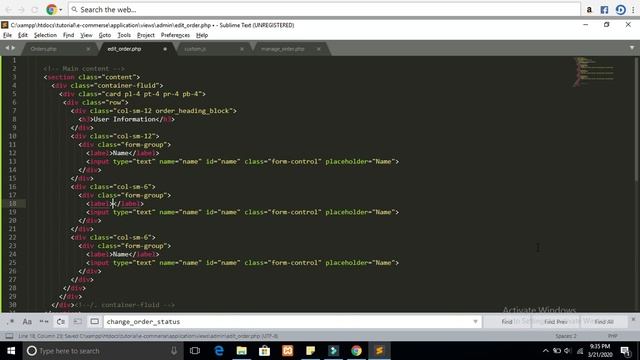This screenshot has height=360, width=640.
Task: Open XAMPP from the taskbar
Action: pos(288,351)
